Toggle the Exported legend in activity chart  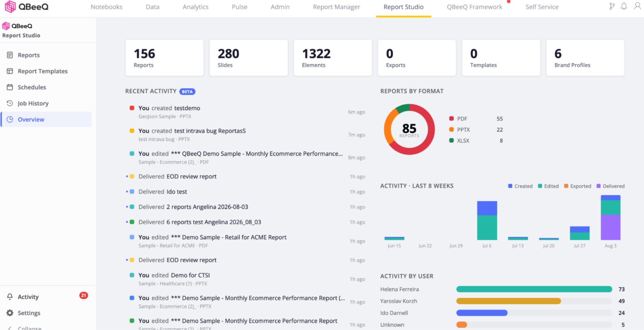click(578, 186)
